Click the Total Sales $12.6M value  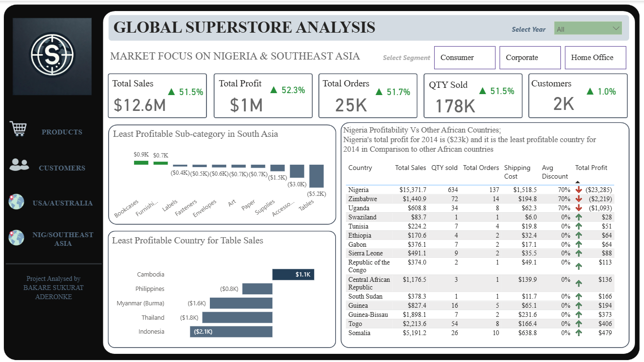pyautogui.click(x=140, y=105)
